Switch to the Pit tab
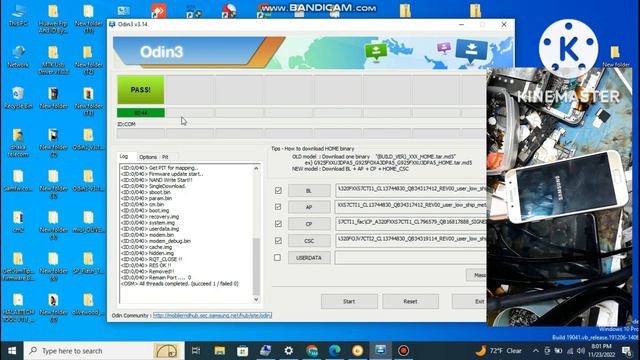640x360 pixels. (x=165, y=157)
